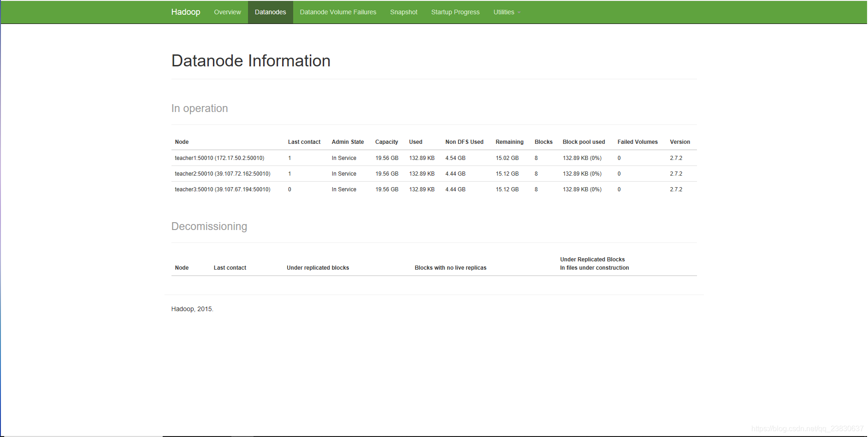Click the Admin State column header
This screenshot has width=868, height=437.
[348, 142]
